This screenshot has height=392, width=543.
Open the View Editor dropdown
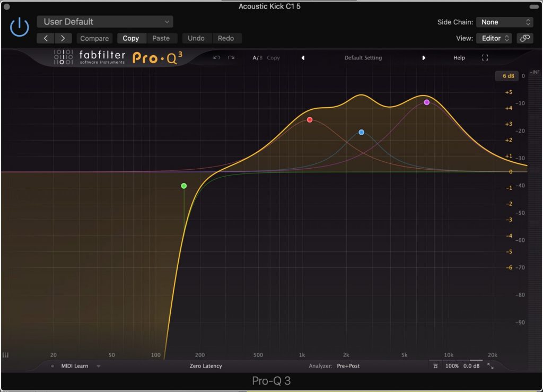coord(494,38)
